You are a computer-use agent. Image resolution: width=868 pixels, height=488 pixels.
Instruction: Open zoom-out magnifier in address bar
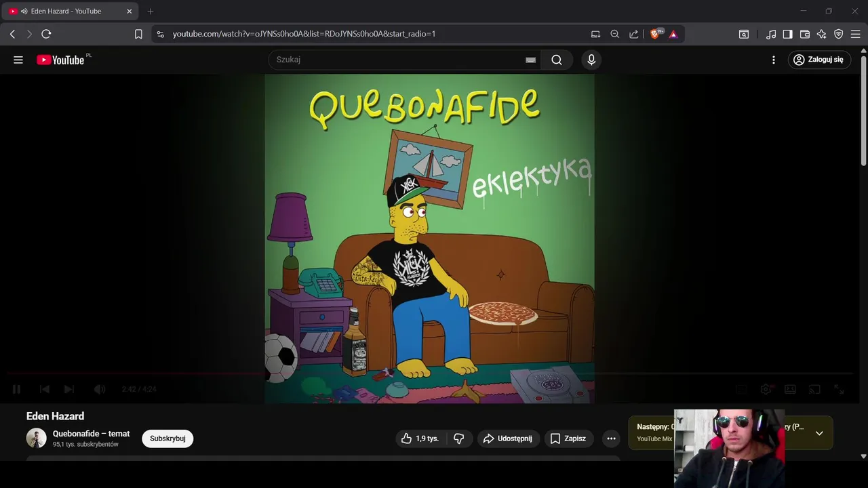coord(614,34)
